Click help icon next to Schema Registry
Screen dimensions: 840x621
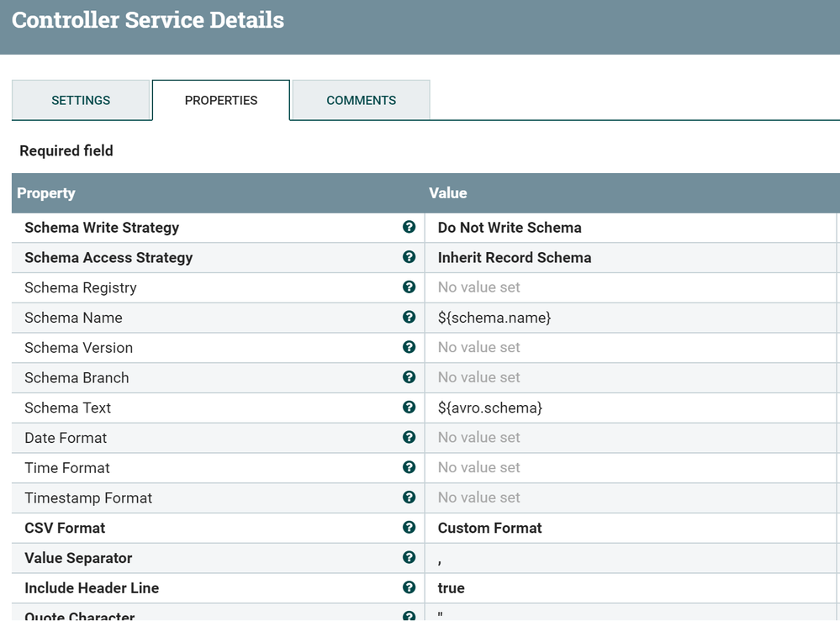point(409,287)
